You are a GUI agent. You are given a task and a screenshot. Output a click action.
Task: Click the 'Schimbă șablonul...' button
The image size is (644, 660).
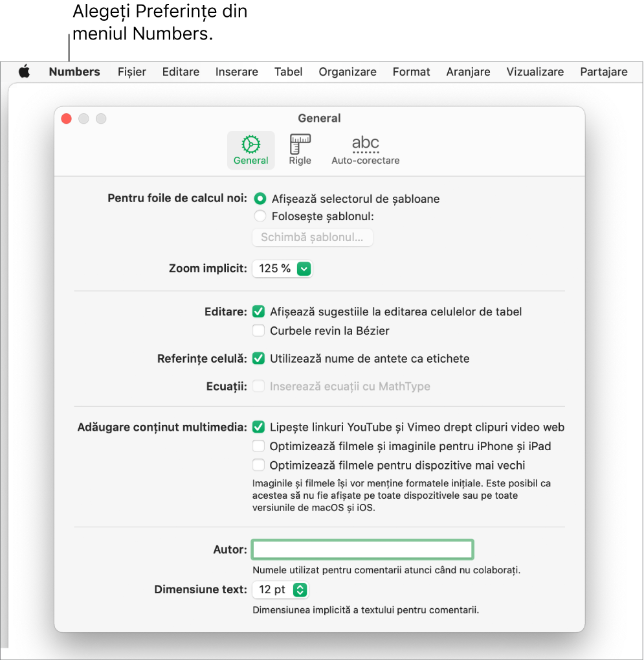click(312, 237)
